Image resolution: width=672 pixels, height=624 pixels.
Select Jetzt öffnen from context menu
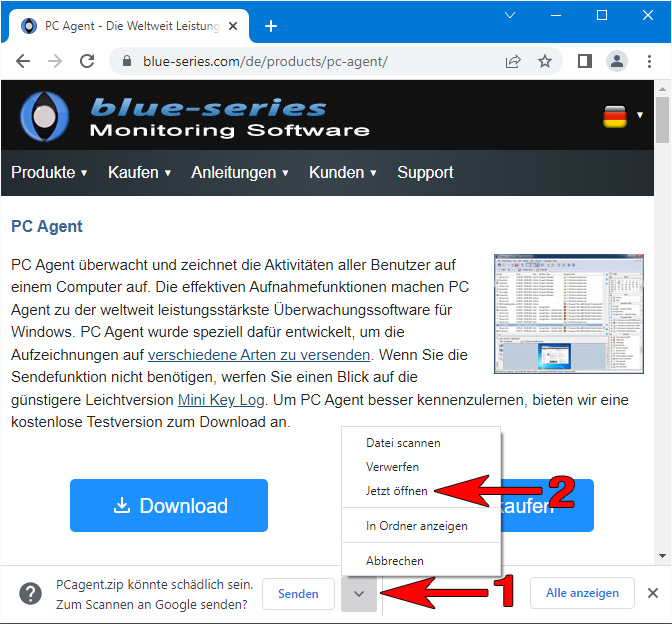(397, 491)
